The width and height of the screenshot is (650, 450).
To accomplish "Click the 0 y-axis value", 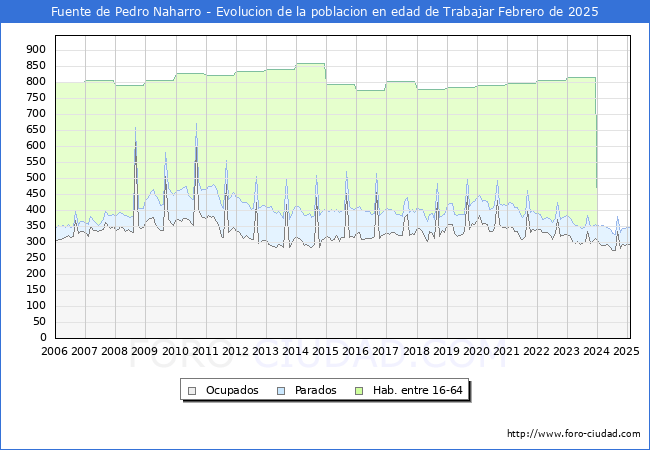I will tap(43, 338).
